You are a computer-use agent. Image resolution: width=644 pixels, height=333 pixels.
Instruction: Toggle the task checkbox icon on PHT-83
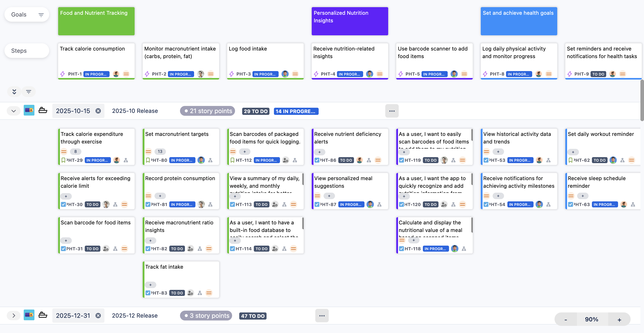[148, 293]
